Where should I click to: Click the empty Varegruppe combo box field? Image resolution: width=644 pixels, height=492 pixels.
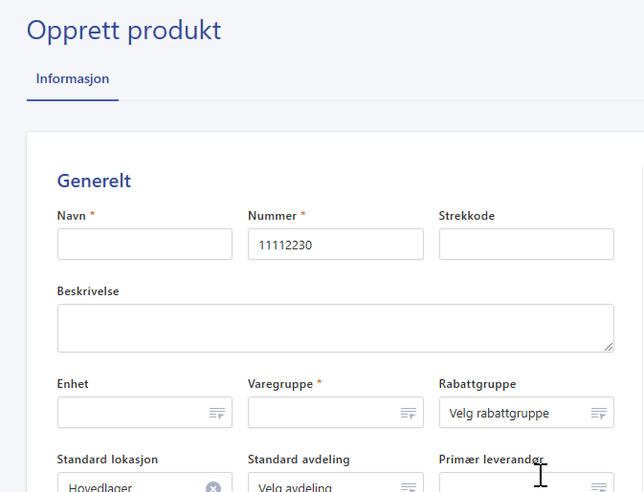click(322, 413)
